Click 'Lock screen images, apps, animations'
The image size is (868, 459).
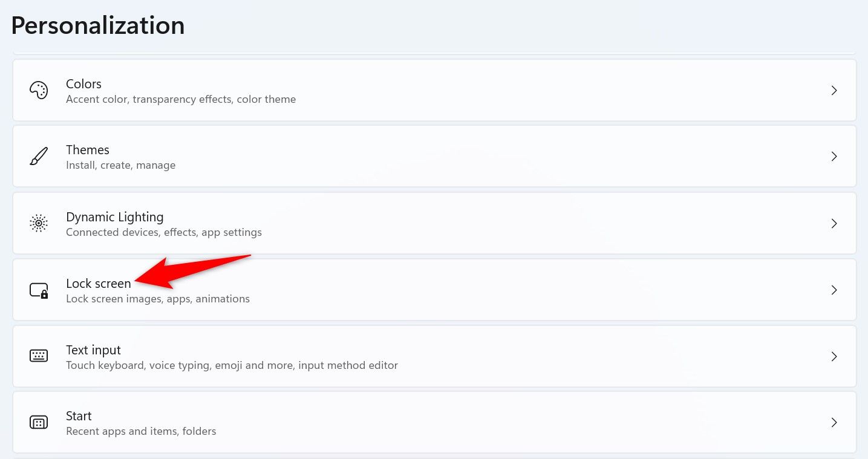tap(158, 299)
